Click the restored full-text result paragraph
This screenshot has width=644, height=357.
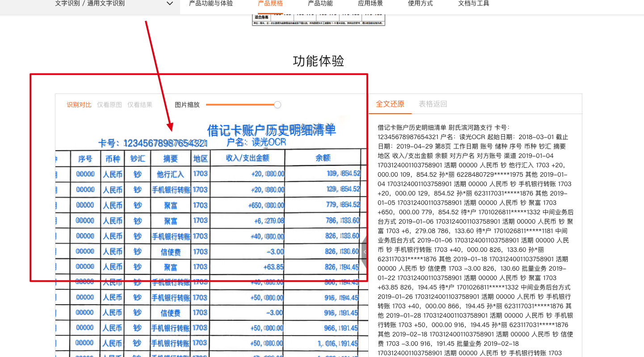476,240
